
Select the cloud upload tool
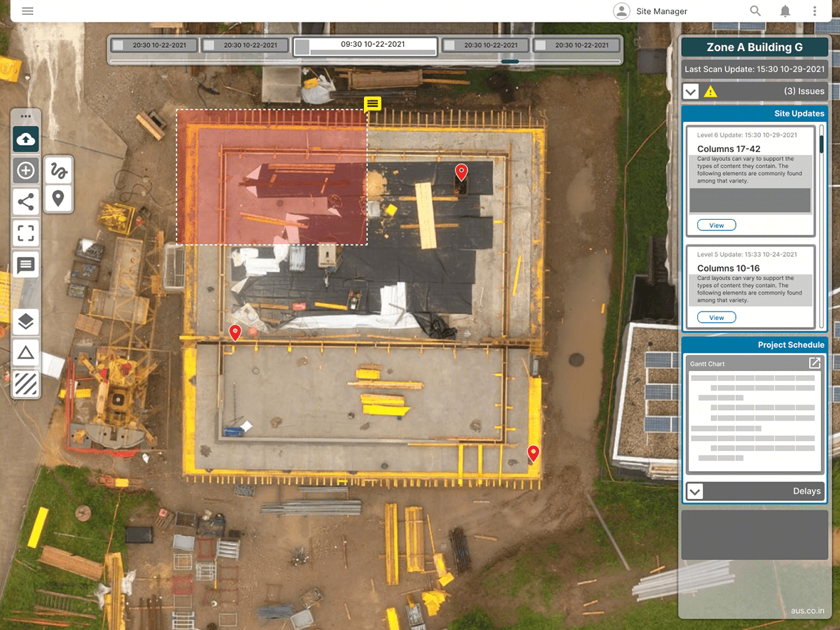pyautogui.click(x=25, y=139)
